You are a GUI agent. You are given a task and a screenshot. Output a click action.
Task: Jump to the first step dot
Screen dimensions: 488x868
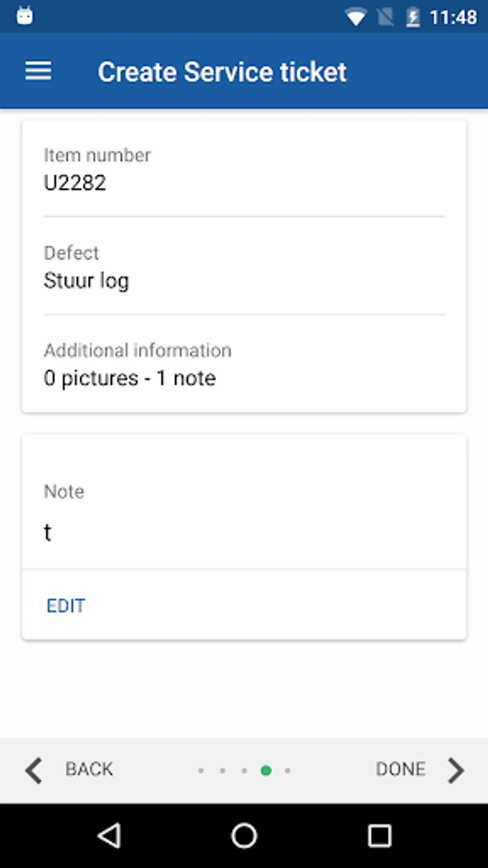[x=201, y=770]
